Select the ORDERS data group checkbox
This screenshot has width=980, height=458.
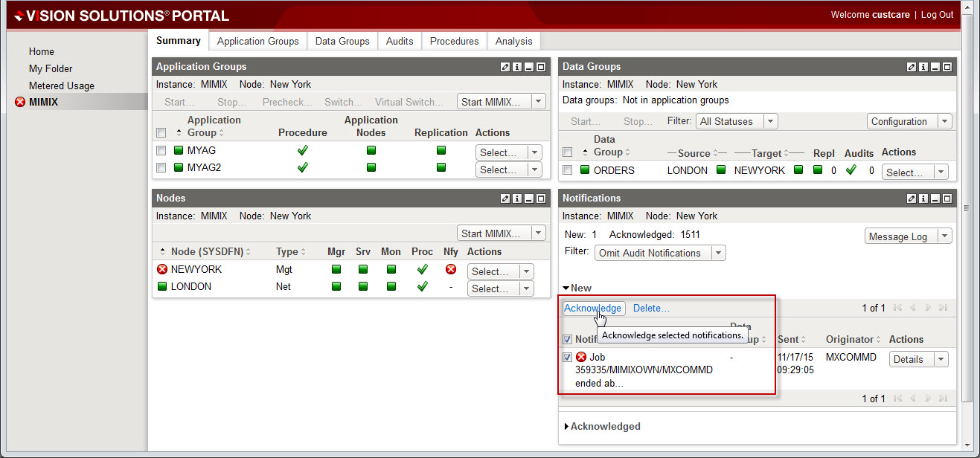click(568, 170)
